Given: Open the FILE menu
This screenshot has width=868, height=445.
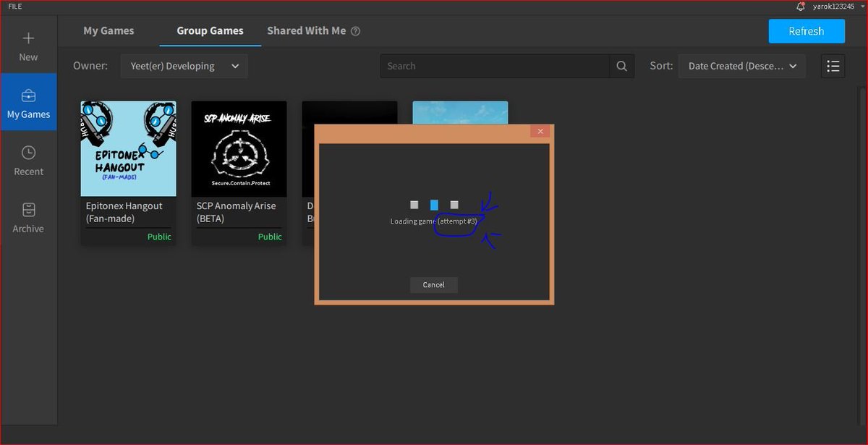Looking at the screenshot, I should (14, 7).
